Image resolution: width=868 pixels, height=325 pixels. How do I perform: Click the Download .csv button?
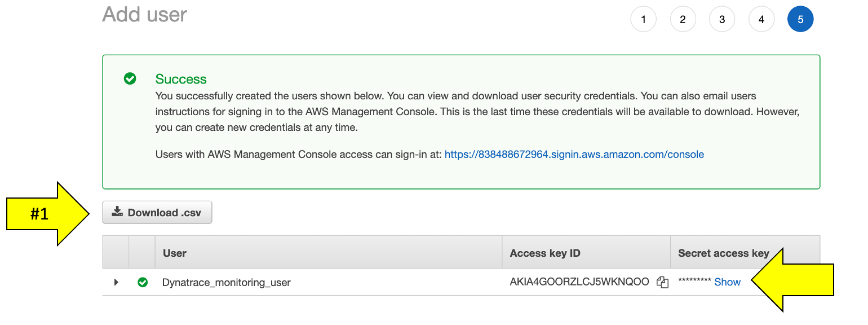(x=157, y=212)
